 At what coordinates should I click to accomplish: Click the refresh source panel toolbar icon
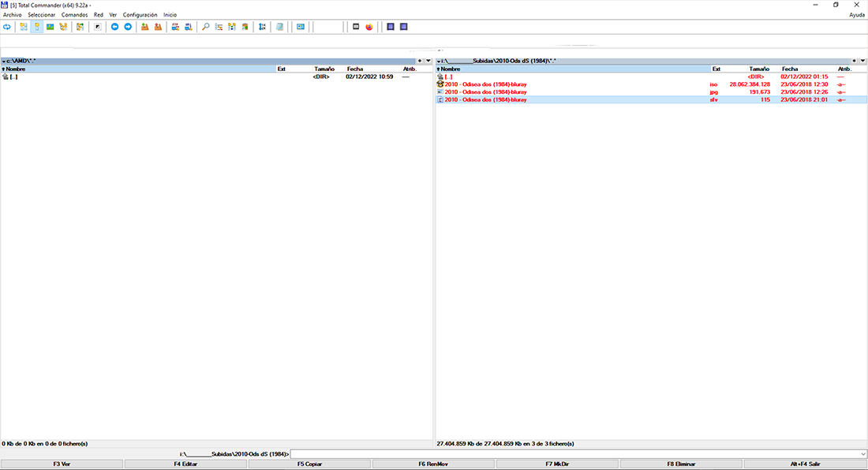[x=6, y=27]
